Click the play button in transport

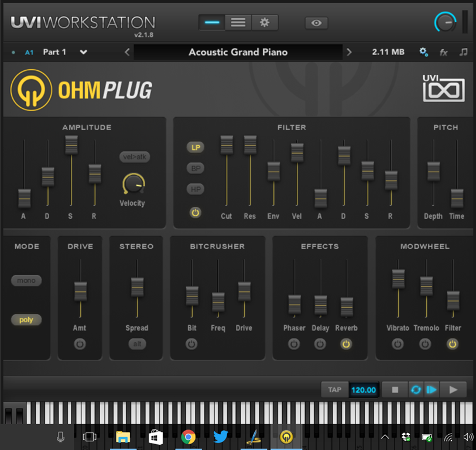453,390
